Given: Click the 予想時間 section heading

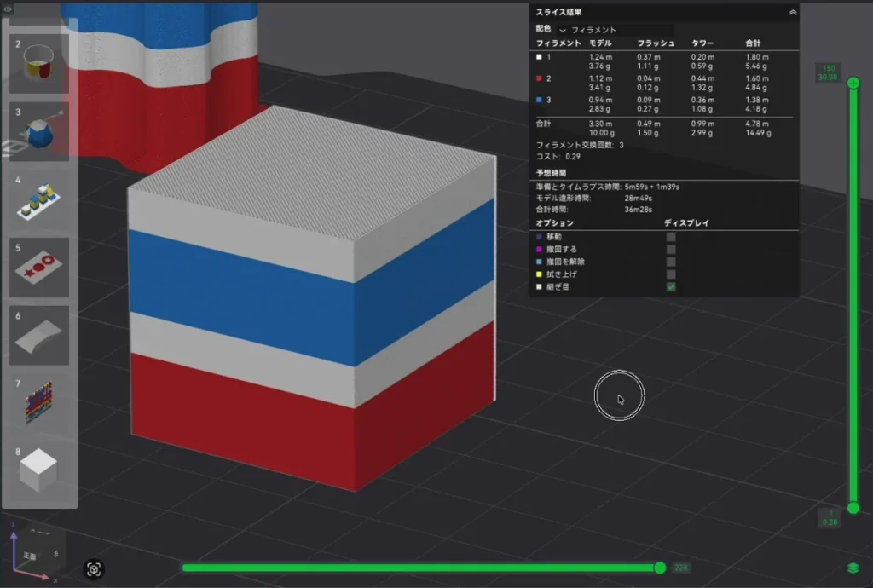Looking at the screenshot, I should 552,173.
